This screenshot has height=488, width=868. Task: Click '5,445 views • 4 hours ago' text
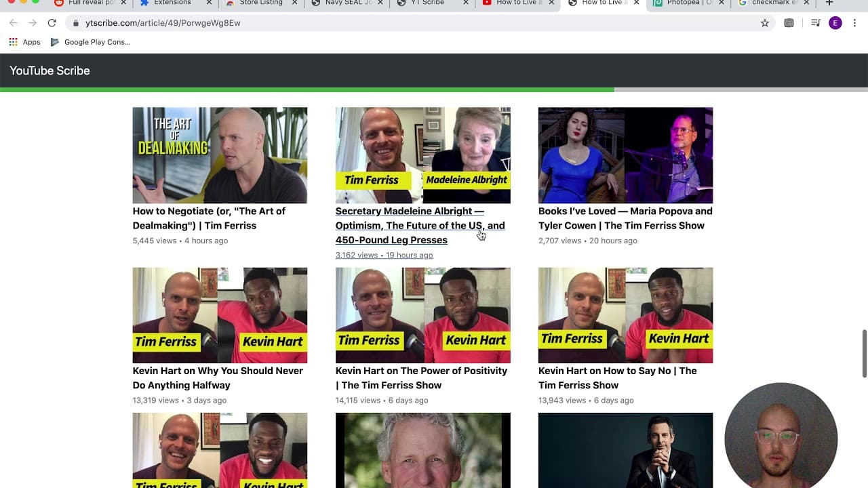point(180,241)
